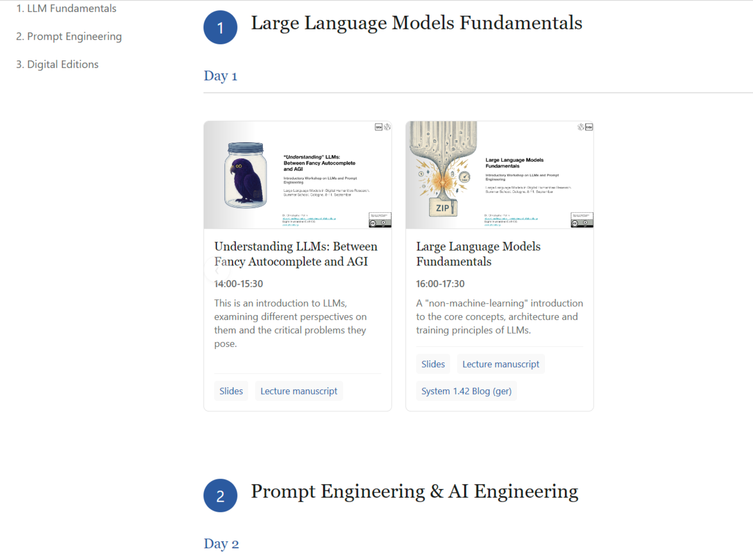Click the parrot in jar illustration
The width and height of the screenshot is (753, 560).
[246, 176]
